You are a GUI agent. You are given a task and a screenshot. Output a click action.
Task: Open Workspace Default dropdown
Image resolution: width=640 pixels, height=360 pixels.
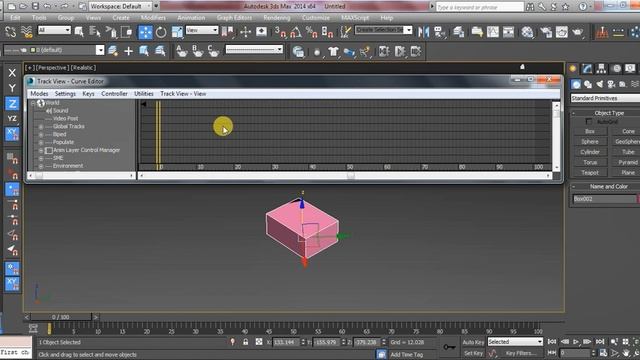pyautogui.click(x=120, y=6)
